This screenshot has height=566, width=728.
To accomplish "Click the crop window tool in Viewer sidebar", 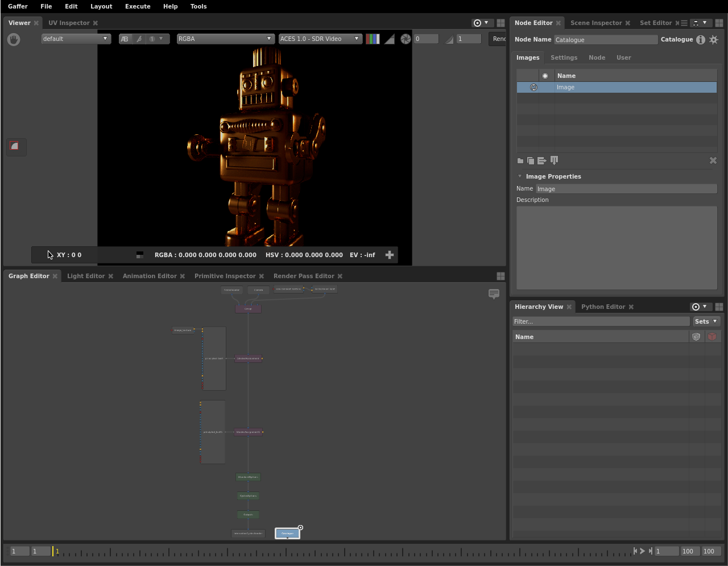I will [15, 147].
